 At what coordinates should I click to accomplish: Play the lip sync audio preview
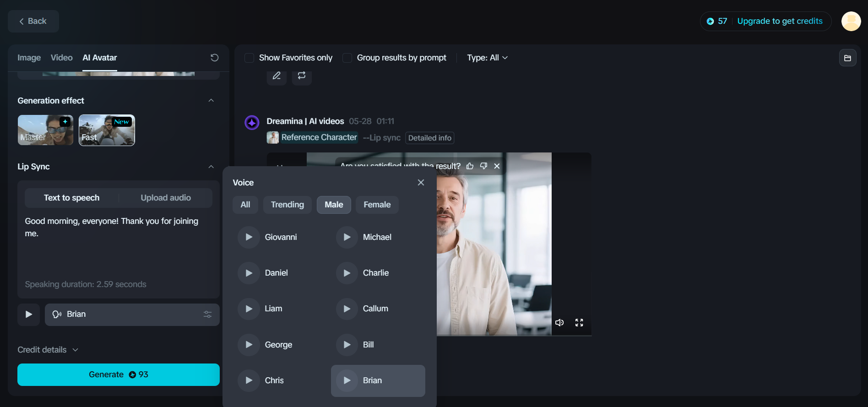click(28, 315)
